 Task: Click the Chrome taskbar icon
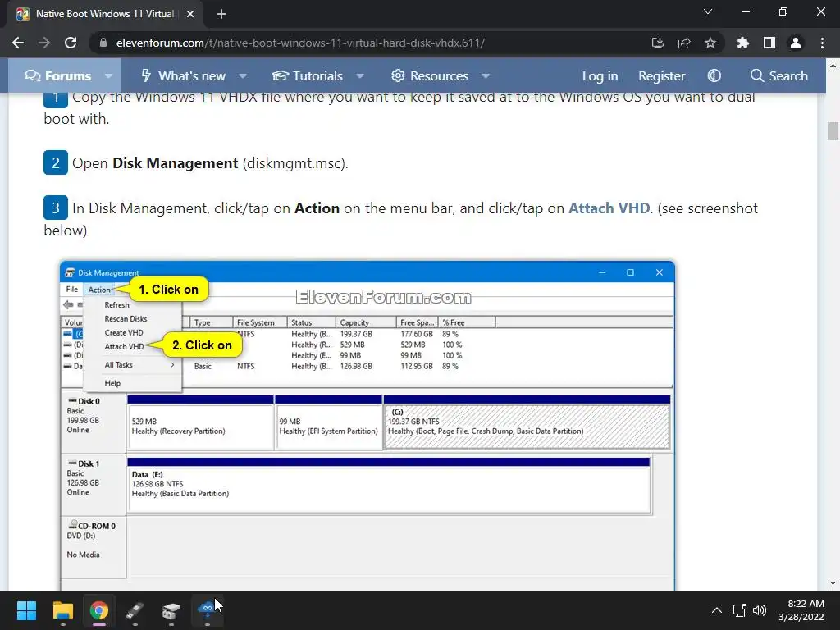(x=98, y=610)
